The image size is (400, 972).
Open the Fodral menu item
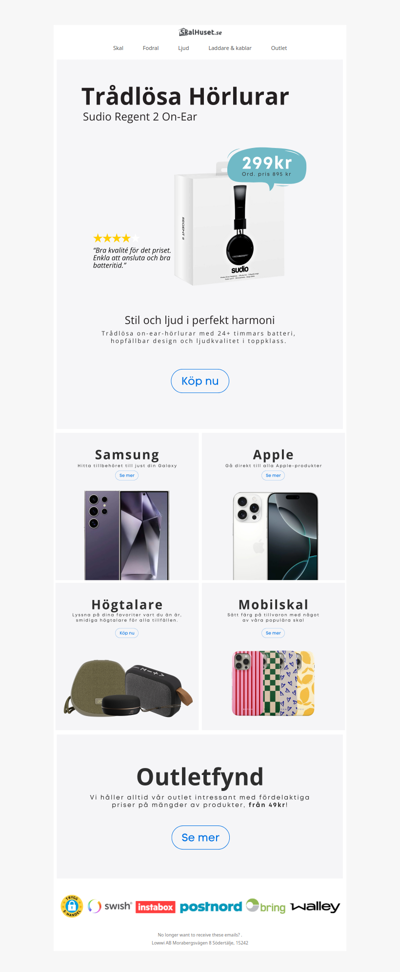(151, 48)
